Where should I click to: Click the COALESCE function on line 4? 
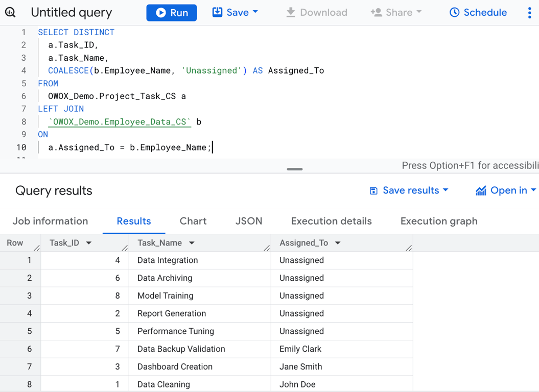click(68, 70)
